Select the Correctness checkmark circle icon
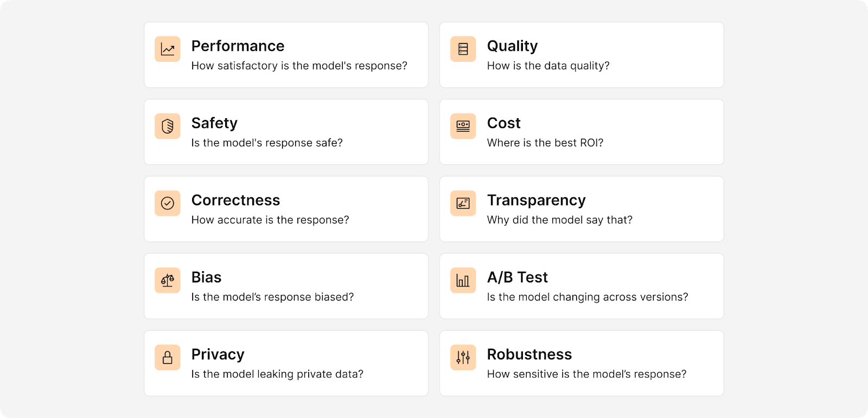The width and height of the screenshot is (868, 418). pos(168,203)
